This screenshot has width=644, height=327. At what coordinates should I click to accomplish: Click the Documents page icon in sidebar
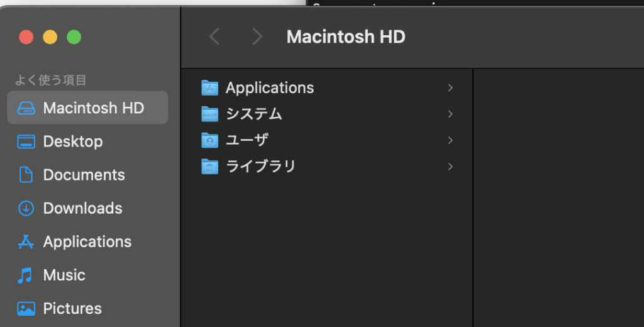(x=26, y=175)
